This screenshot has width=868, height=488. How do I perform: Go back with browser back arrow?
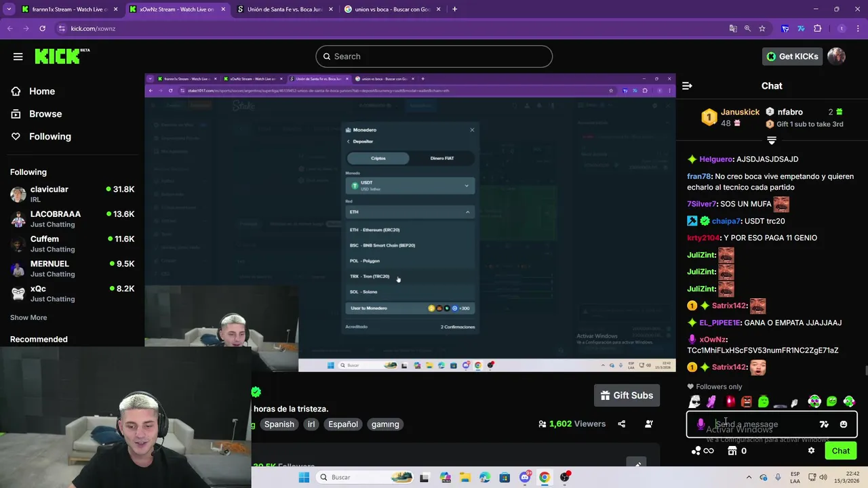tap(10, 28)
